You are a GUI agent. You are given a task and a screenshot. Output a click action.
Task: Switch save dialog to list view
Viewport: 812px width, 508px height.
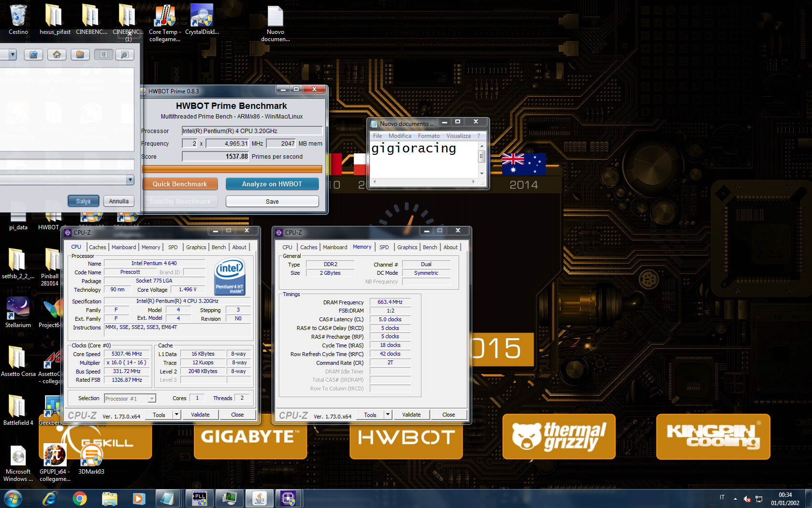pyautogui.click(x=103, y=55)
